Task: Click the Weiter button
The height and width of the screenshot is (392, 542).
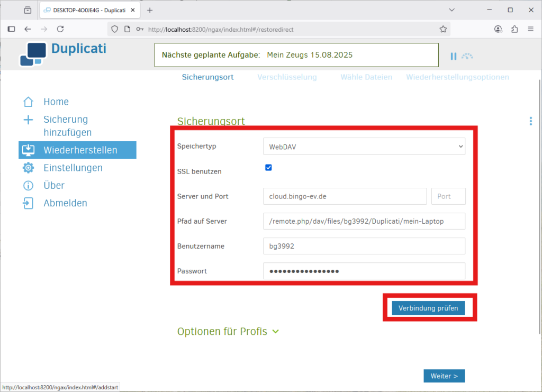Action: (x=444, y=376)
